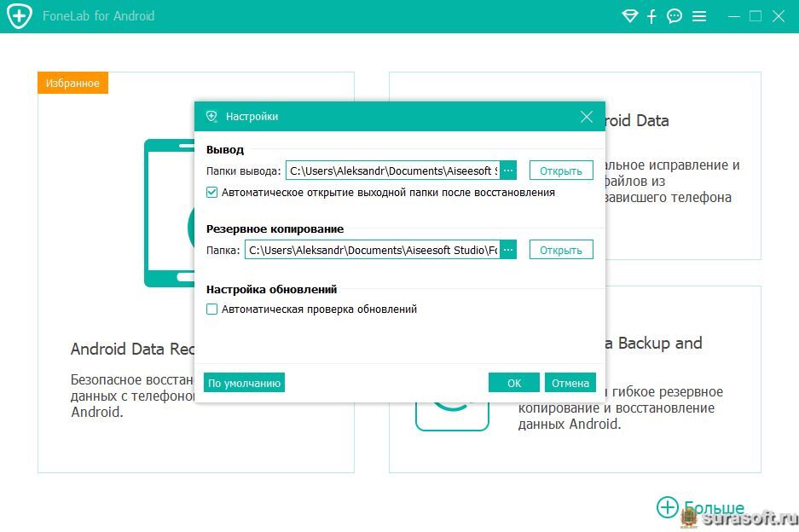
Task: Open the feedback chat bubble icon
Action: click(x=675, y=16)
